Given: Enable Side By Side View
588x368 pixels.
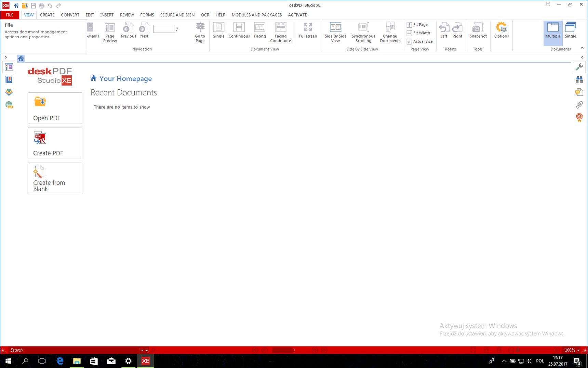Looking at the screenshot, I should click(x=335, y=32).
